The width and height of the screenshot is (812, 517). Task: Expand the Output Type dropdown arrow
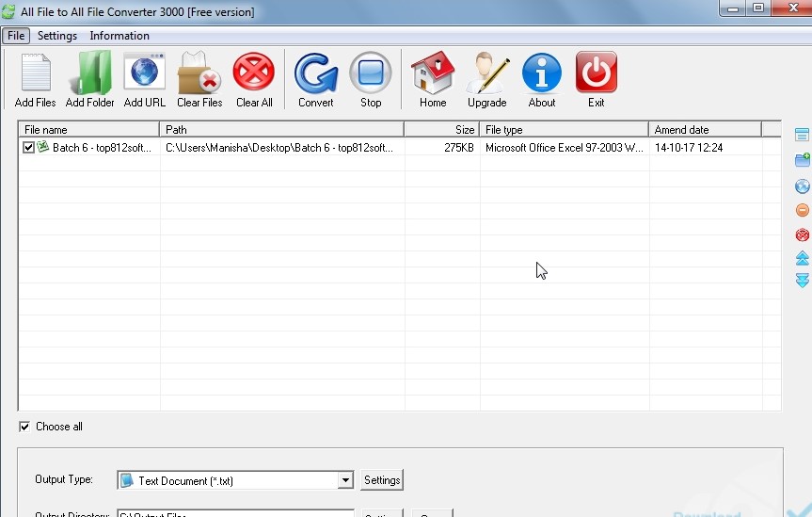(345, 480)
